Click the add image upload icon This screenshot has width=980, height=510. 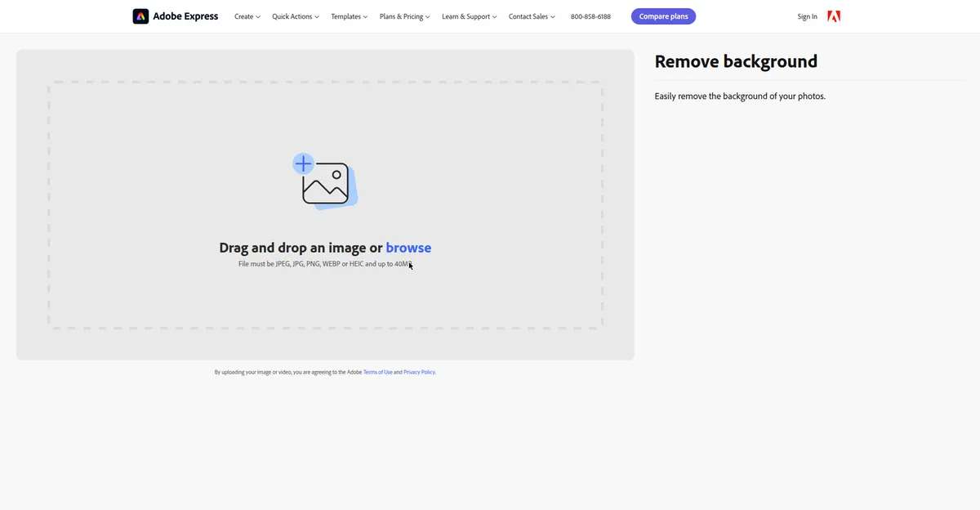[325, 181]
